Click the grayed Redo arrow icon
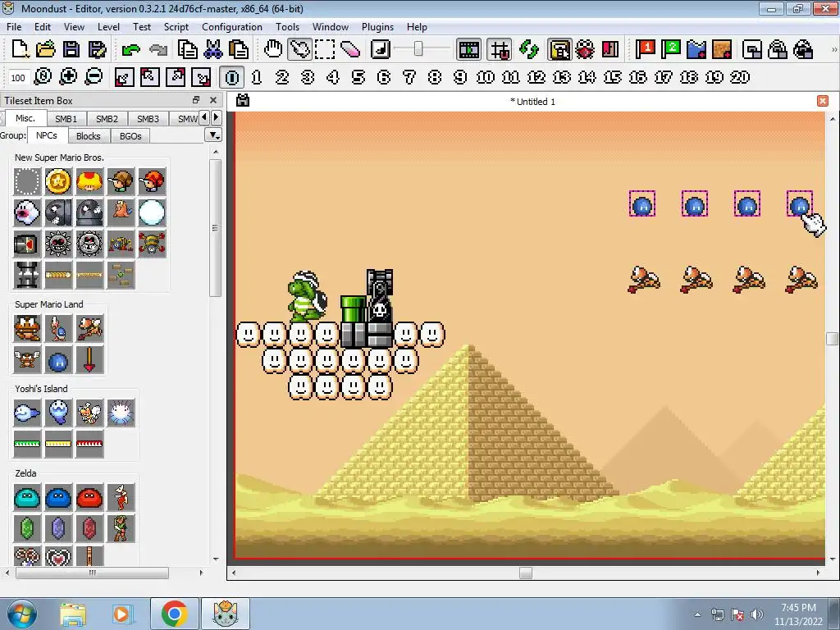 click(x=158, y=49)
